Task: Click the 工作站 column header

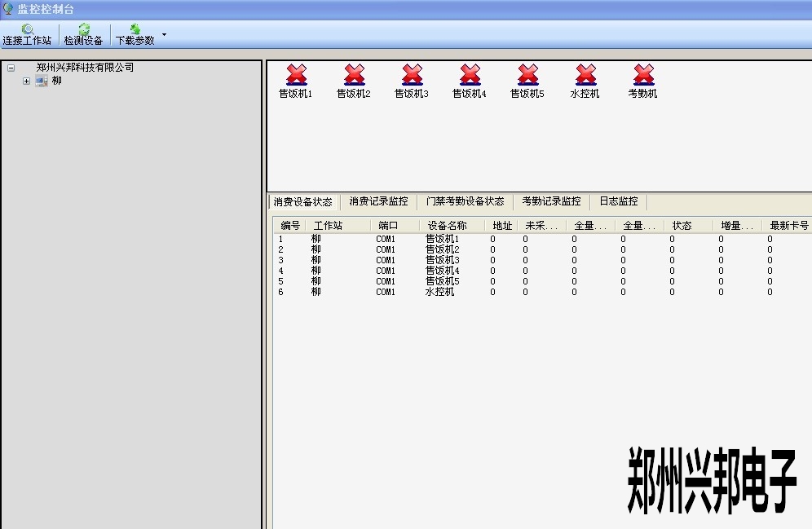Action: point(338,226)
